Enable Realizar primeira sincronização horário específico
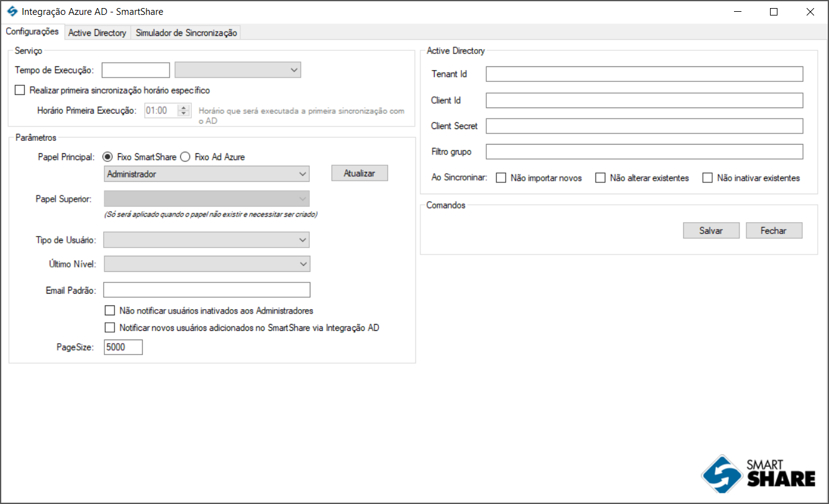This screenshot has width=829, height=504. pyautogui.click(x=20, y=90)
